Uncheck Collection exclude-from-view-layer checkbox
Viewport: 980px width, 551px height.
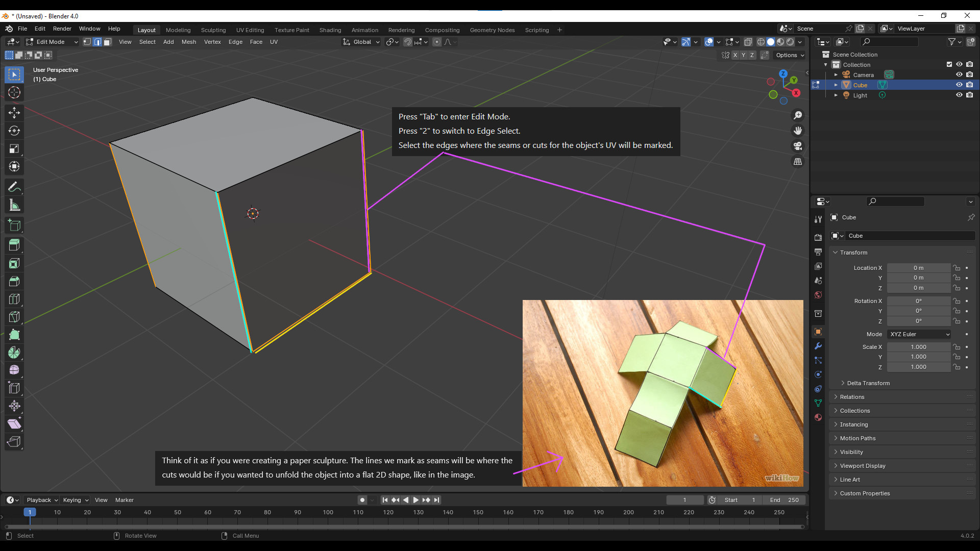(949, 64)
